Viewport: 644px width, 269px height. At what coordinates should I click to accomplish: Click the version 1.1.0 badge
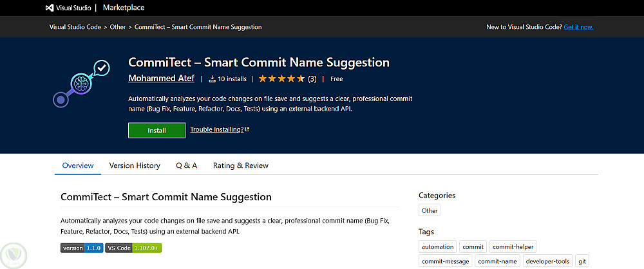click(82, 248)
